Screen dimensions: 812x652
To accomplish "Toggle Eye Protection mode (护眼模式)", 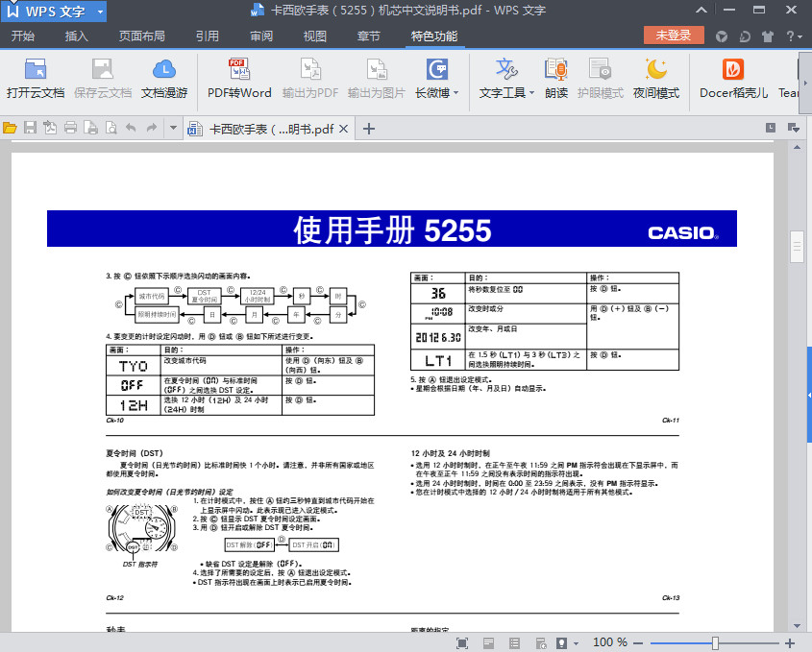I will 601,79.
